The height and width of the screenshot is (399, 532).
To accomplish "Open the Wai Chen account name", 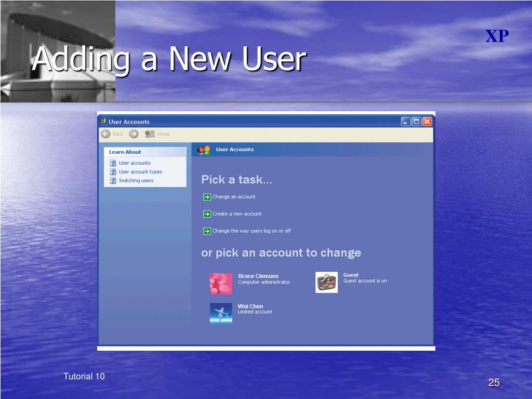I will 250,306.
